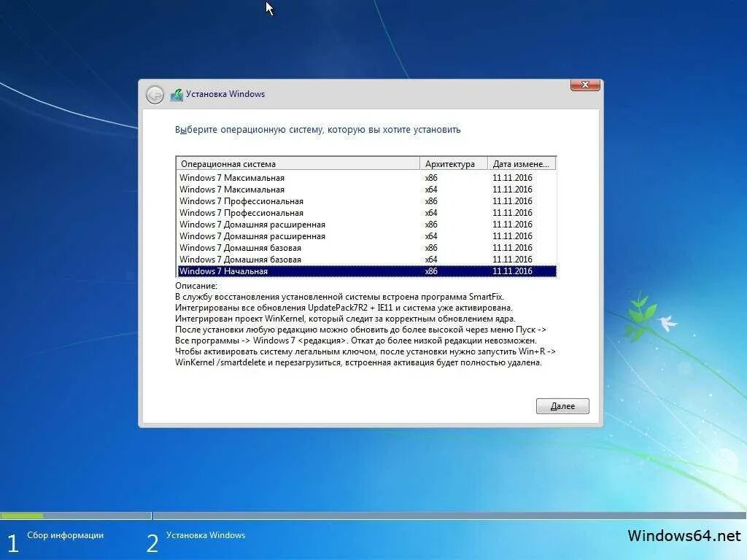Select Windows 7 Максимальная x64 row

pos(367,190)
